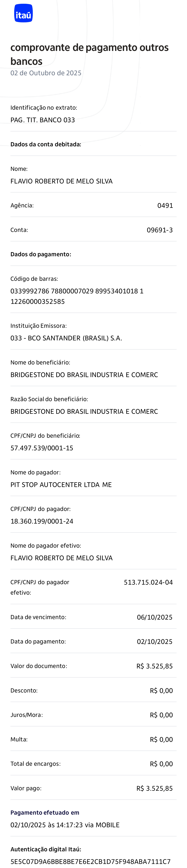This screenshot has width=187, height=868.
Task: Click the Pagamento efetuado em heading
Action: (x=45, y=812)
